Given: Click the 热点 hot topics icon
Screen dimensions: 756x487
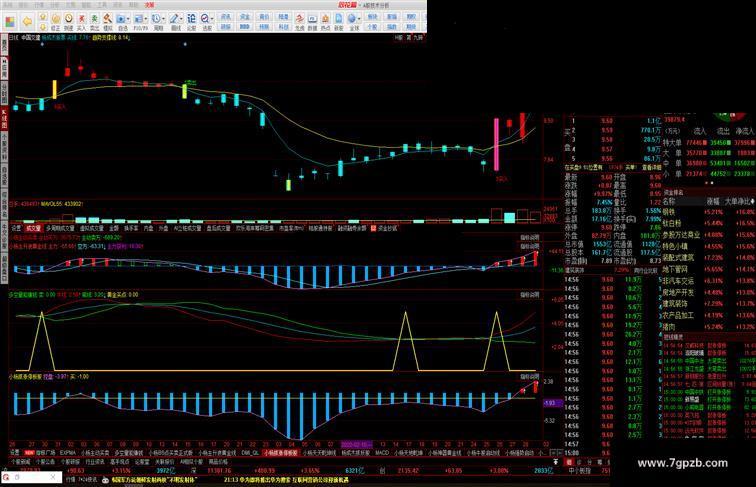Looking at the screenshot, I should click(x=325, y=21).
